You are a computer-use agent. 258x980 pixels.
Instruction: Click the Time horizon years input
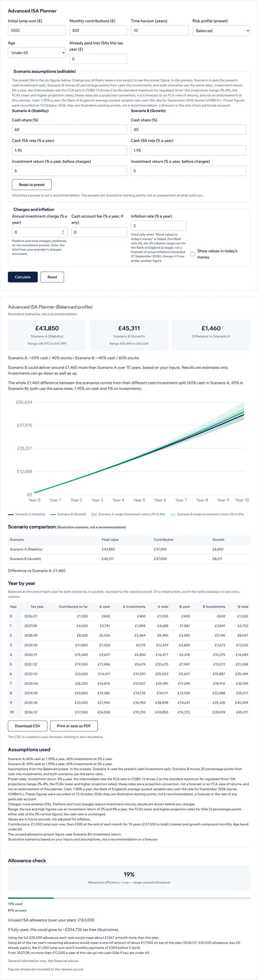[159, 31]
